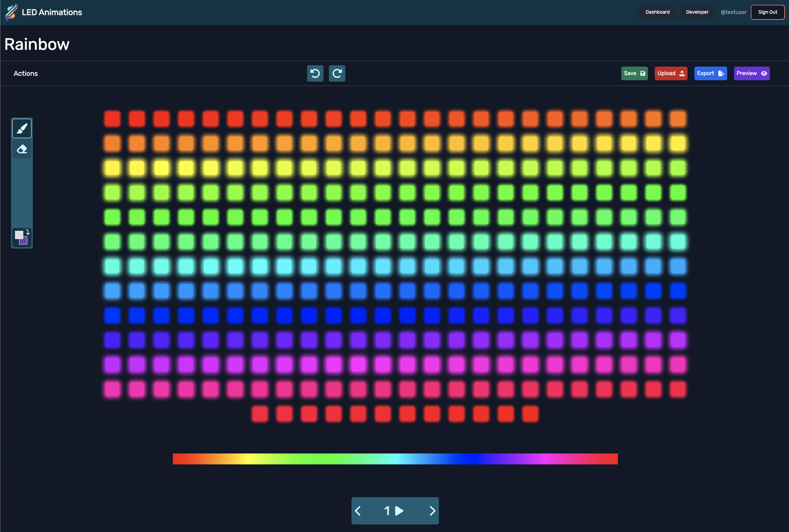Image resolution: width=789 pixels, height=532 pixels.
Task: Export the animation file
Action: 710,73
